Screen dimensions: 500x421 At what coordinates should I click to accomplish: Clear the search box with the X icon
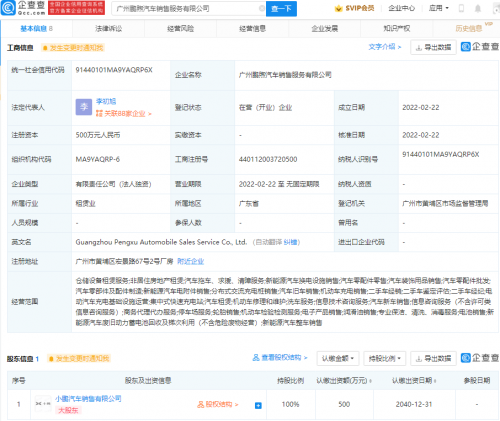tap(262, 8)
